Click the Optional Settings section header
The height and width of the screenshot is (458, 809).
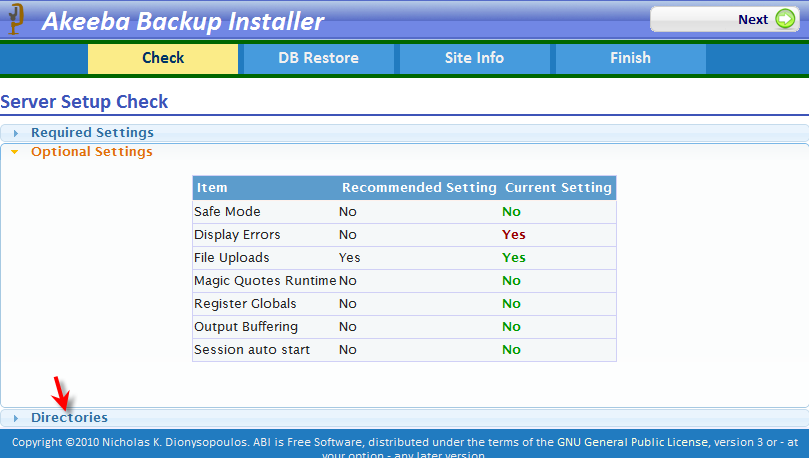pos(404,152)
